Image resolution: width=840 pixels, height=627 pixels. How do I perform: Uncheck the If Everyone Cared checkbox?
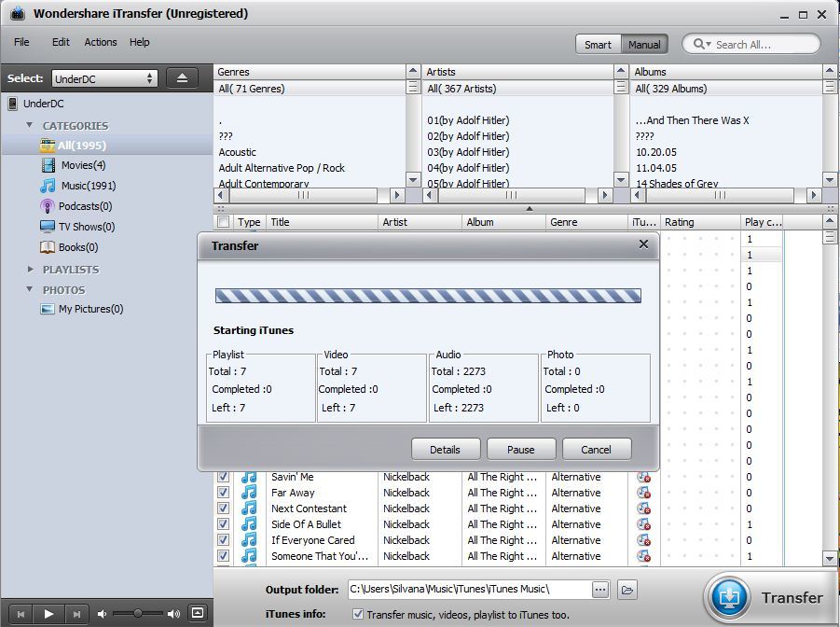pos(224,539)
